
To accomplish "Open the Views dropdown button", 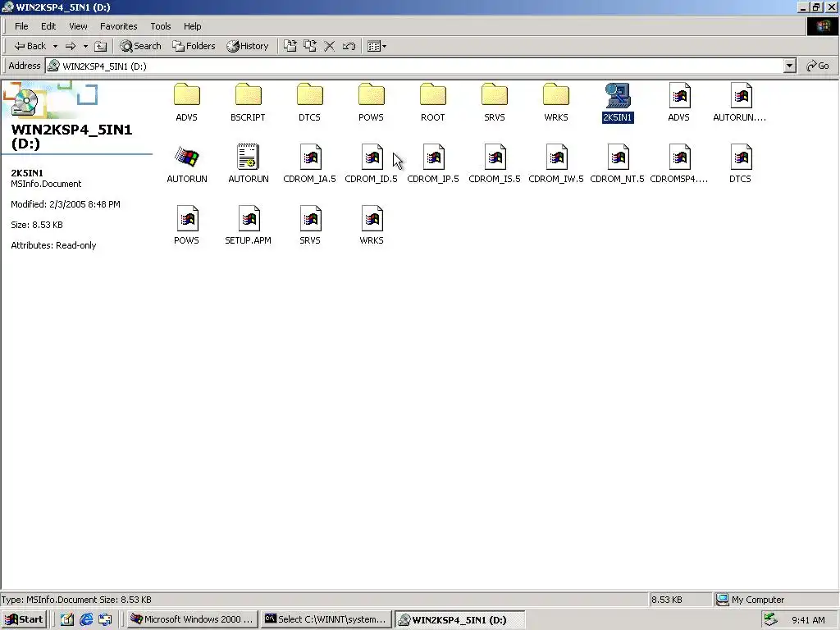I will (377, 46).
